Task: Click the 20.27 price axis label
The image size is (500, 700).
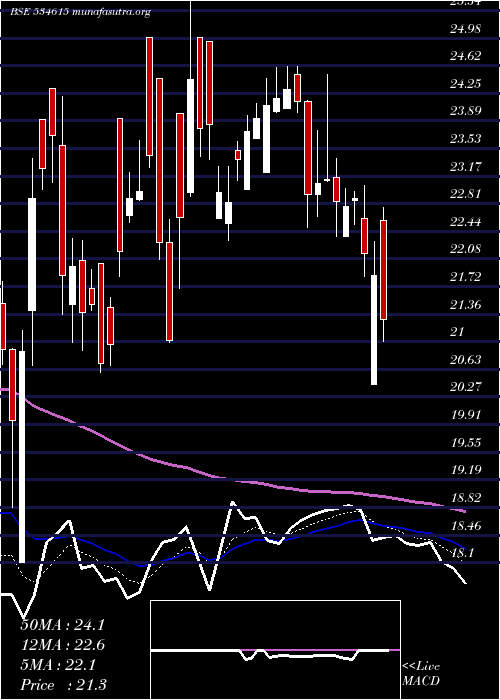Action: coord(465,386)
